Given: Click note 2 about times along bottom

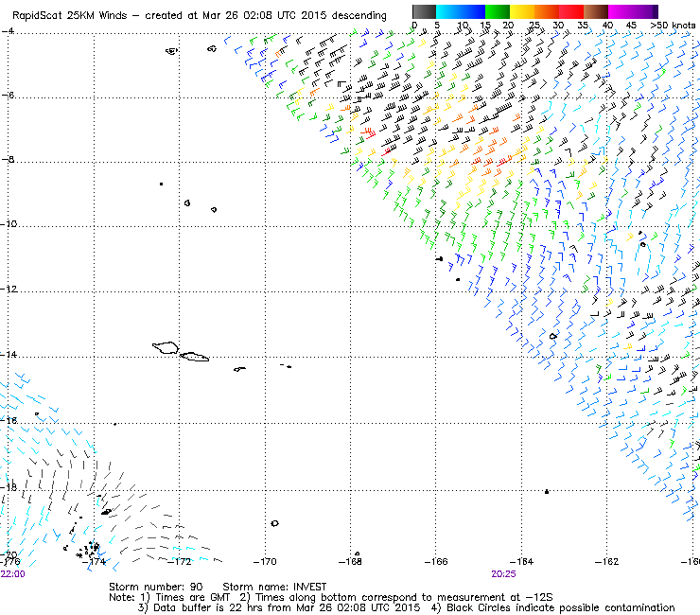Looking at the screenshot, I should [x=396, y=597].
